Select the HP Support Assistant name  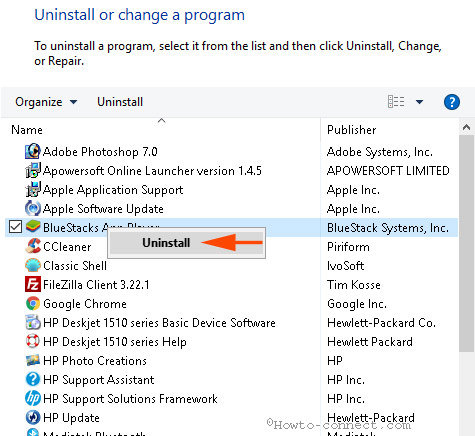[99, 380]
